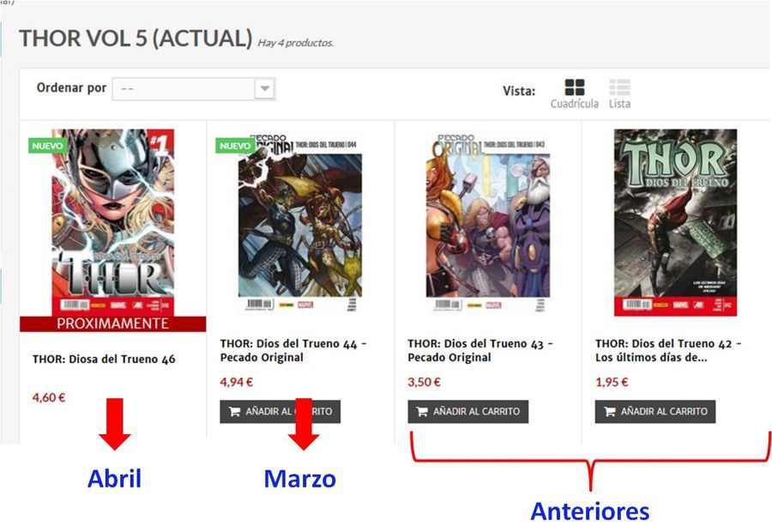Open THOR: Dios del Trueno 43 title link
Image resolution: width=772 pixels, height=532 pixels.
tap(480, 350)
